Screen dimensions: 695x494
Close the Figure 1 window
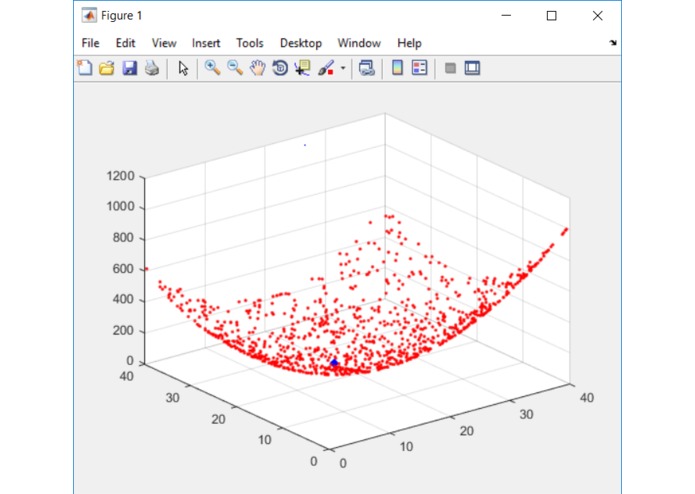(597, 16)
